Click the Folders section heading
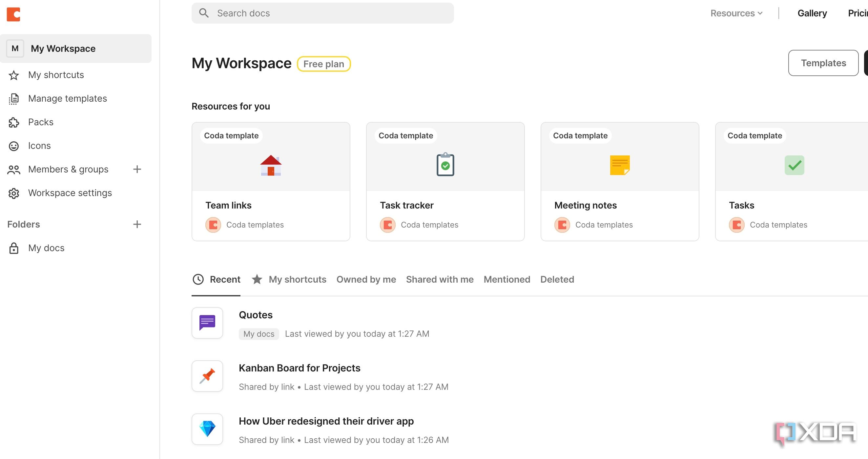 click(x=24, y=224)
